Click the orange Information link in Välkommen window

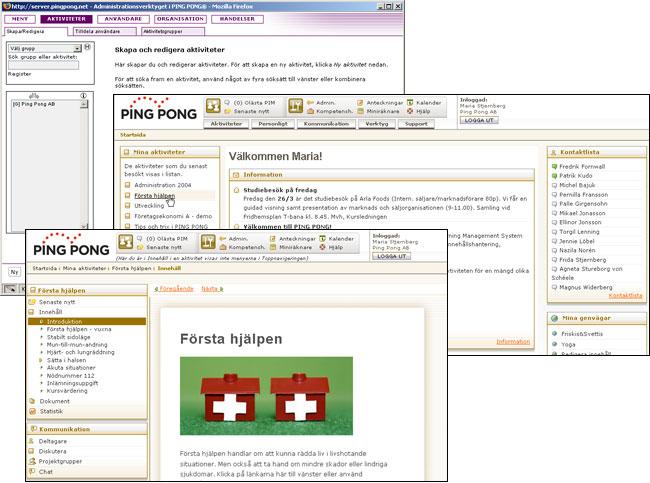pyautogui.click(x=513, y=342)
